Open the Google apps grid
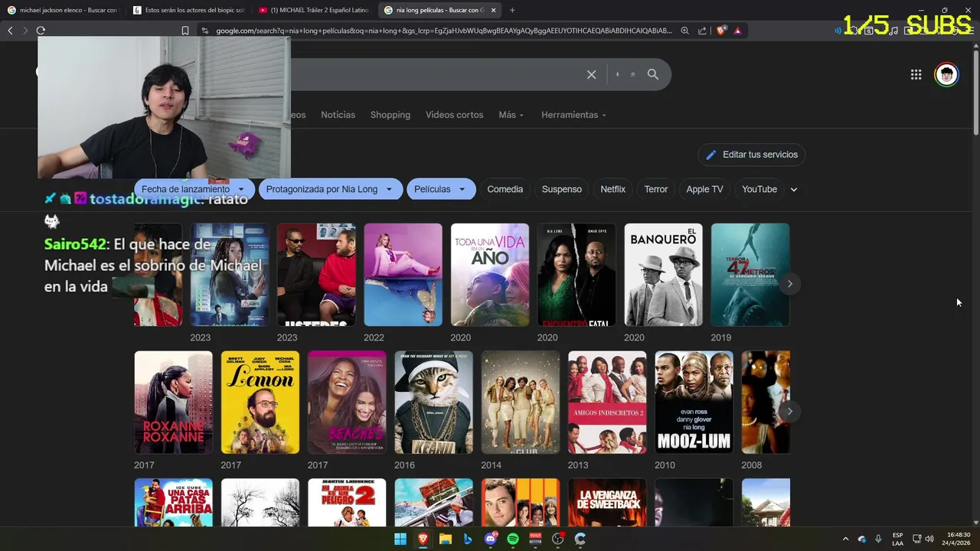 [916, 74]
